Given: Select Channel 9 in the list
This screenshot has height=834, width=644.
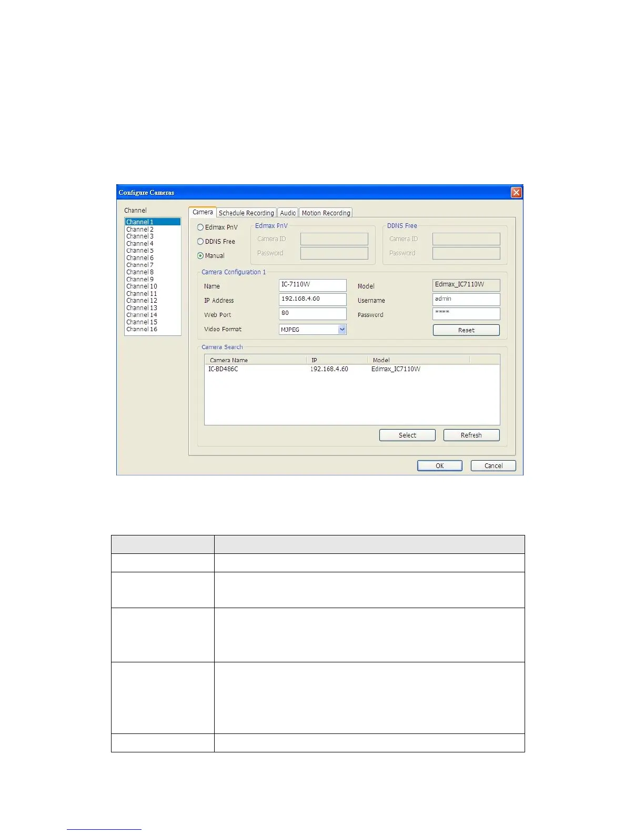Looking at the screenshot, I should click(x=153, y=280).
